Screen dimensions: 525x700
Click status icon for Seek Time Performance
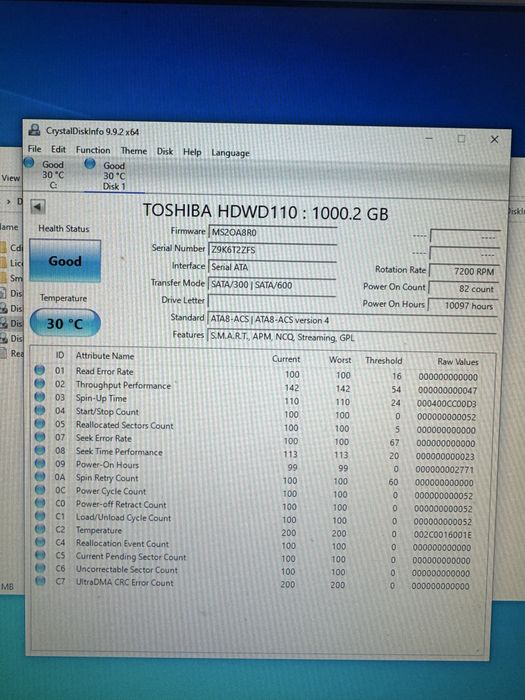click(x=40, y=450)
